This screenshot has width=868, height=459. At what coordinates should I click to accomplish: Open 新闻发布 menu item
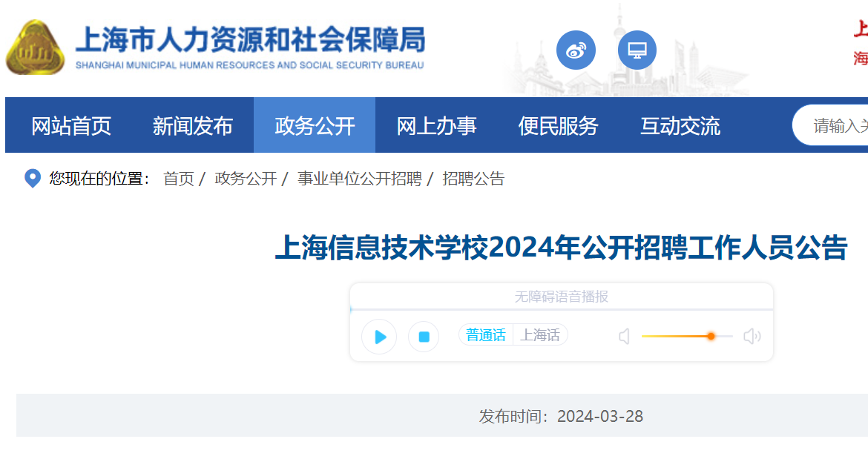click(193, 126)
